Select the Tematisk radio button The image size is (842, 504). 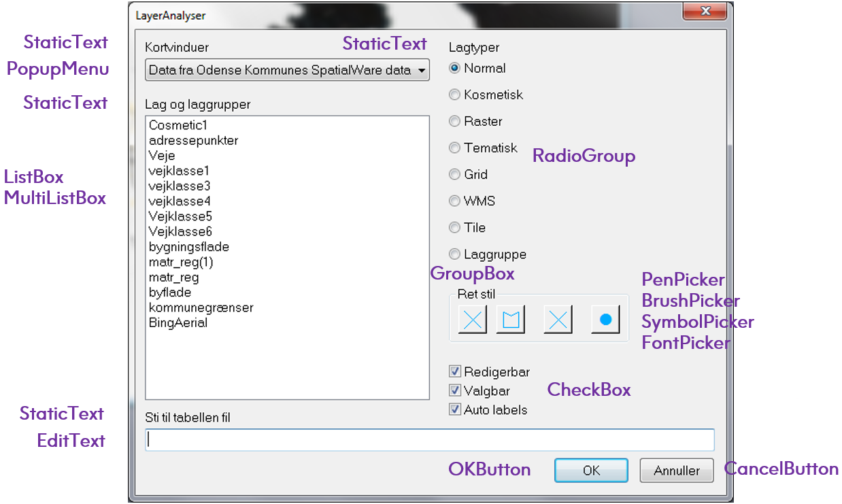454,148
